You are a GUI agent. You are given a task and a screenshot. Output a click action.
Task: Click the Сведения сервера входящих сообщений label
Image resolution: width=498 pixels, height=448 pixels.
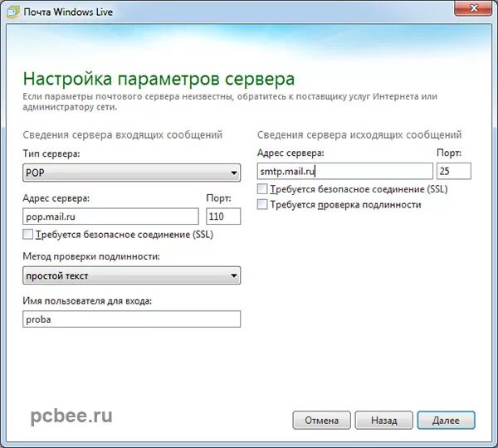[122, 134]
